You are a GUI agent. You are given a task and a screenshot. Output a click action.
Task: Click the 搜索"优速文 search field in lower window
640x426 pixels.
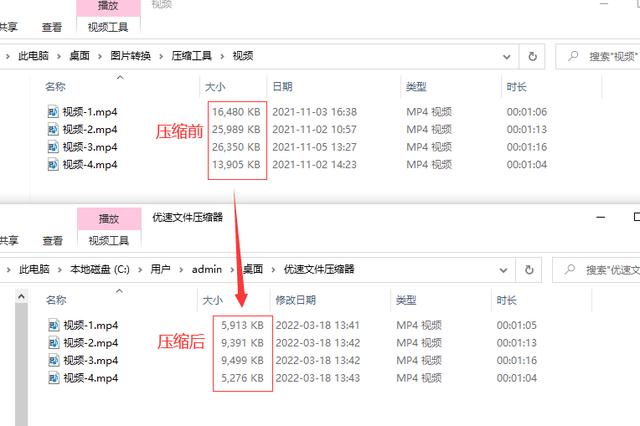coord(596,270)
